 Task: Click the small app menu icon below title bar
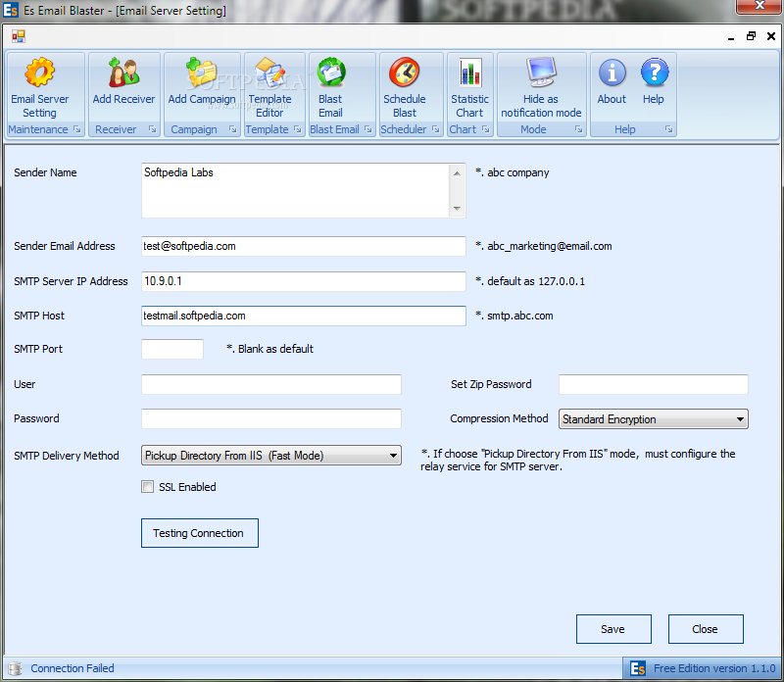(19, 36)
